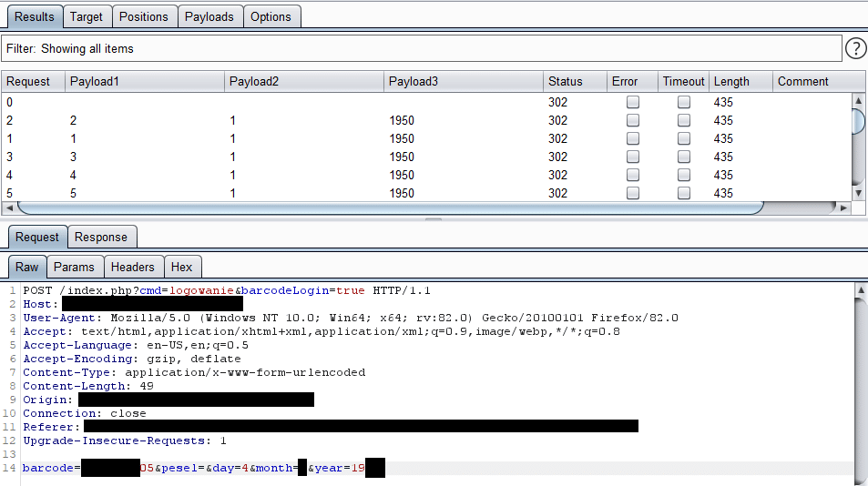Click Payload3 value 1950 in request 3 row
868x486 pixels.
pyautogui.click(x=402, y=157)
